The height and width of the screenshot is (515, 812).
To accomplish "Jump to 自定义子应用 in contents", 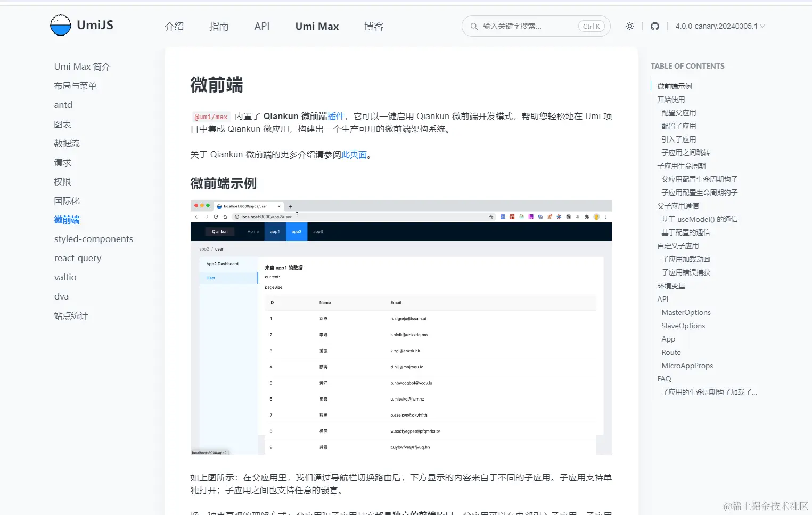I will point(678,246).
